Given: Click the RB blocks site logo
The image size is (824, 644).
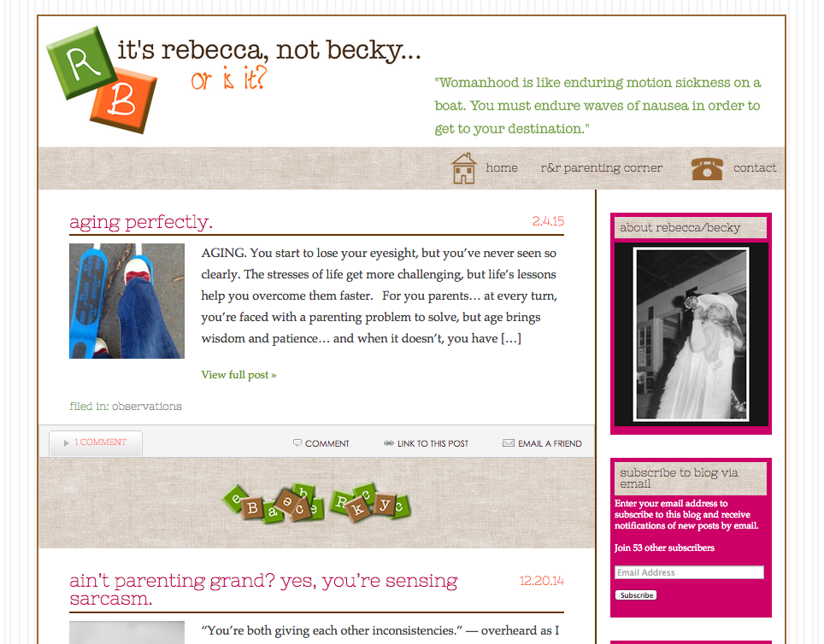Looking at the screenshot, I should [102, 79].
